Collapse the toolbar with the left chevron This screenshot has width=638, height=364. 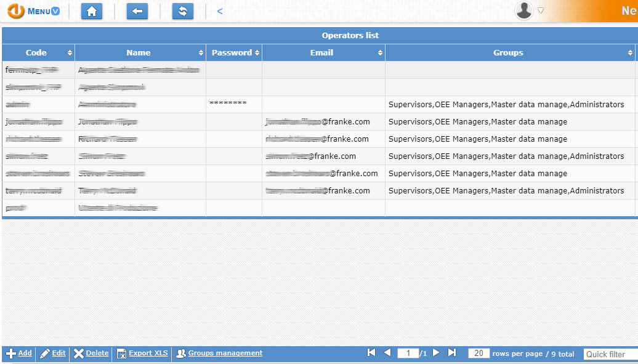219,10
